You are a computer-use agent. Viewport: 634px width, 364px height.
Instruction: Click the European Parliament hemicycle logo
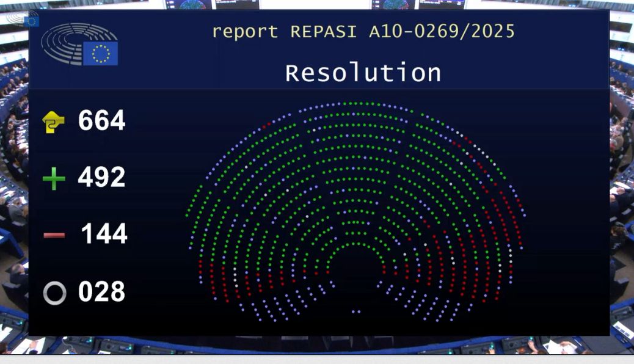click(70, 42)
